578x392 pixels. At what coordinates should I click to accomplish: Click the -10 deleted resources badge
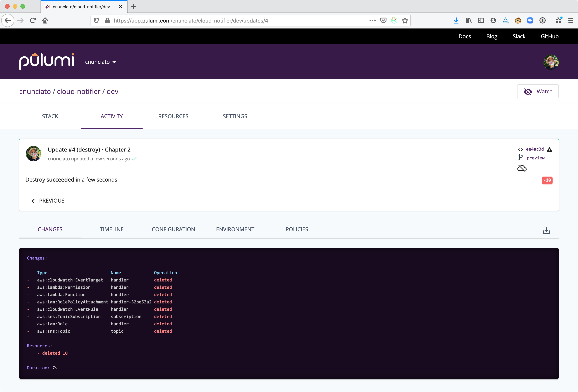point(547,180)
